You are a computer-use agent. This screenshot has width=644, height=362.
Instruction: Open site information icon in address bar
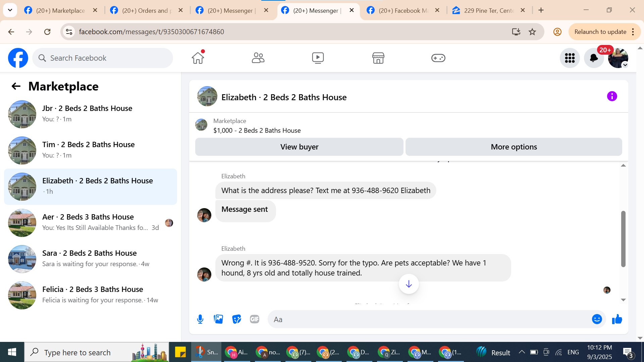tap(69, 32)
